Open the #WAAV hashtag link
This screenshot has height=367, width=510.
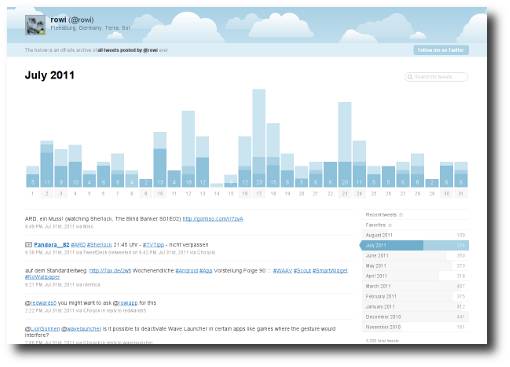coord(282,271)
